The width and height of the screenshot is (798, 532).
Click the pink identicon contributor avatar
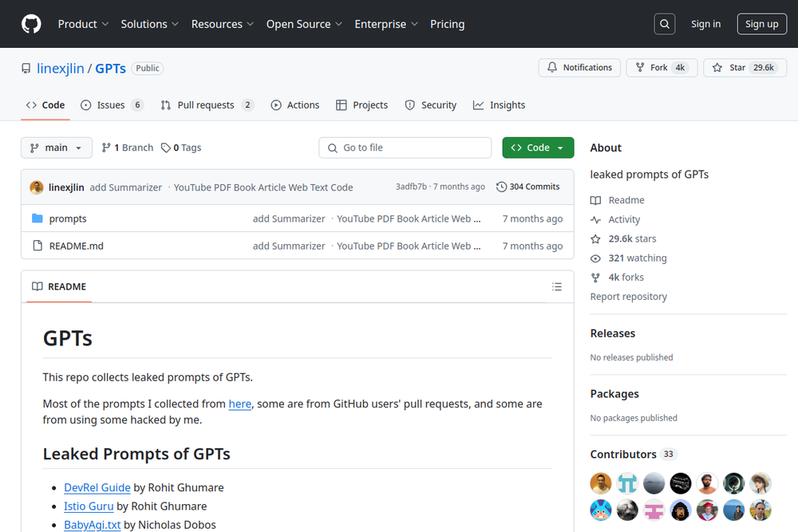tap(654, 510)
